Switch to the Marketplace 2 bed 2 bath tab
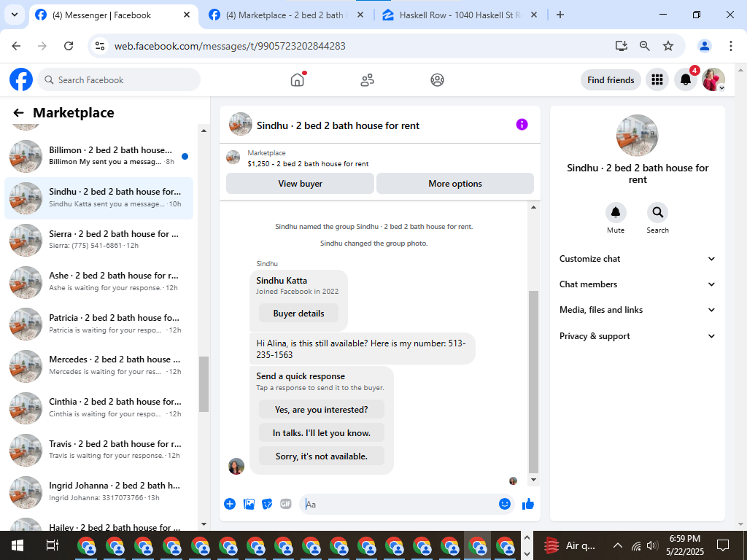This screenshot has height=560, width=747. point(285,15)
